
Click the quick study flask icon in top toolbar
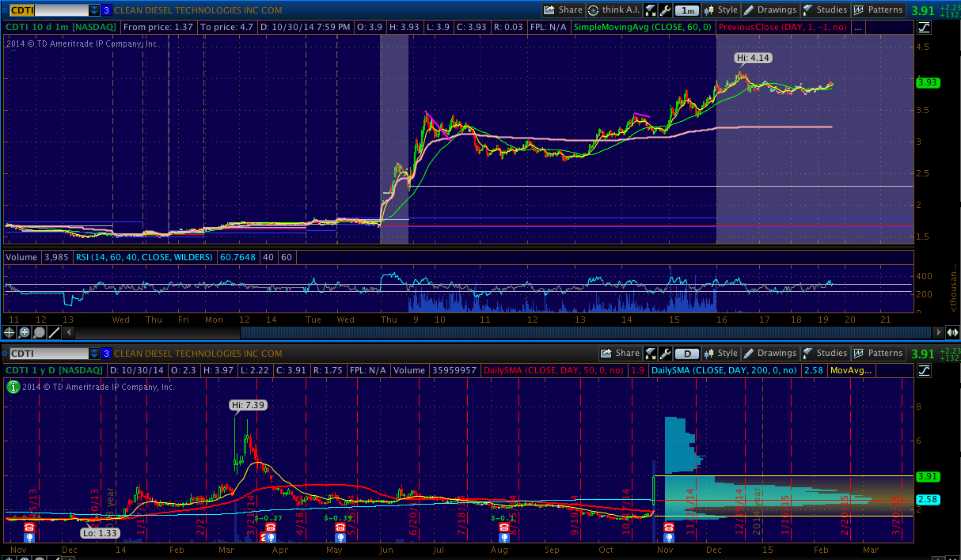click(x=651, y=10)
